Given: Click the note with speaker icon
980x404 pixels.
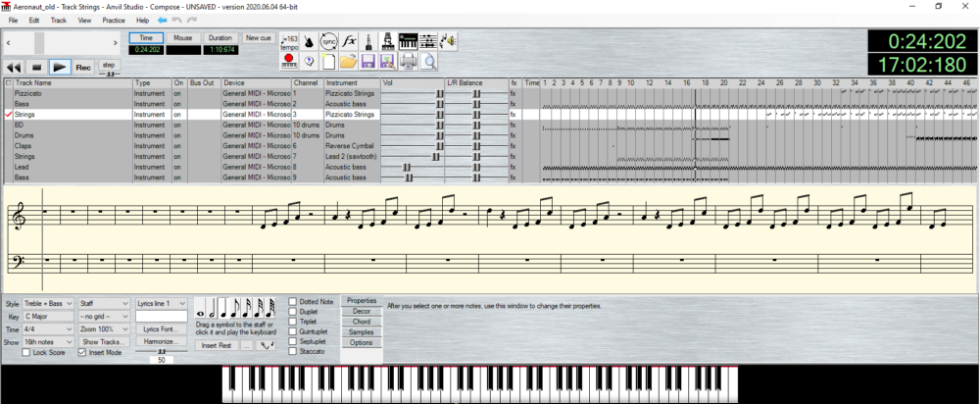Looking at the screenshot, I should click(x=448, y=42).
